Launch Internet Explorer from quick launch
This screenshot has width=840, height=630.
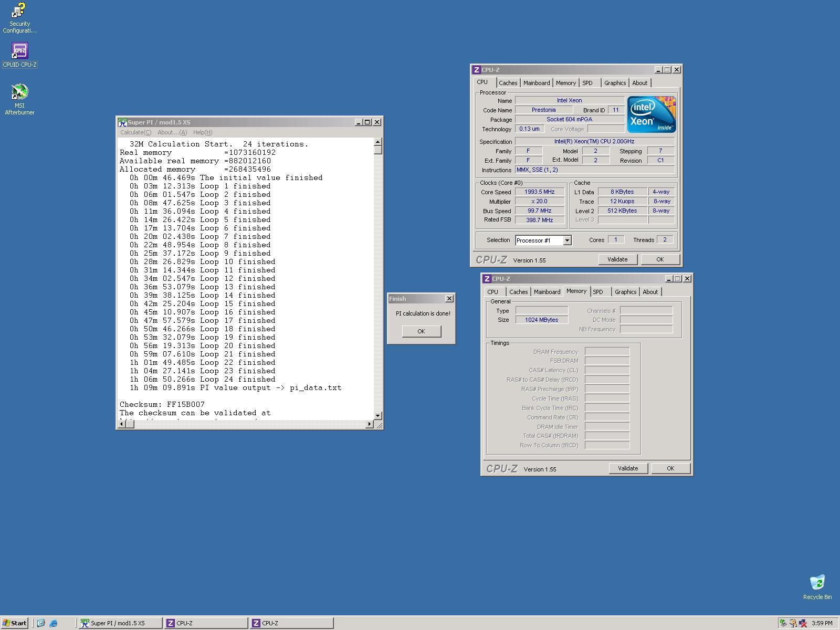54,623
